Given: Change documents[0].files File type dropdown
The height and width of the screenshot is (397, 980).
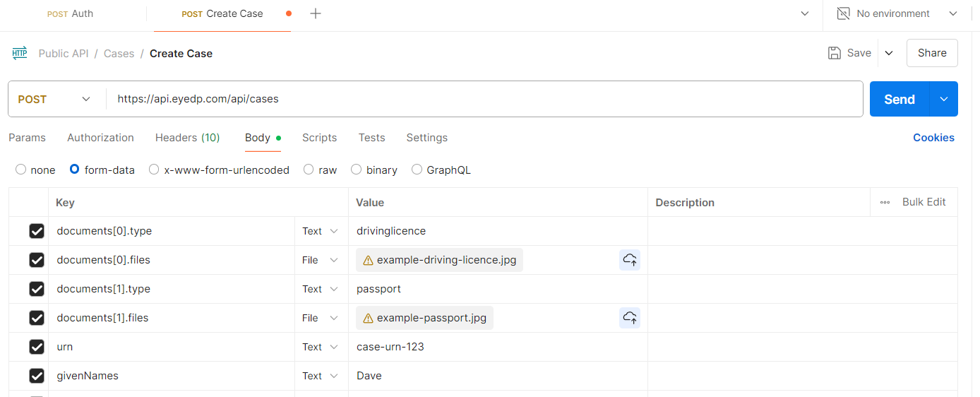Looking at the screenshot, I should (x=321, y=260).
